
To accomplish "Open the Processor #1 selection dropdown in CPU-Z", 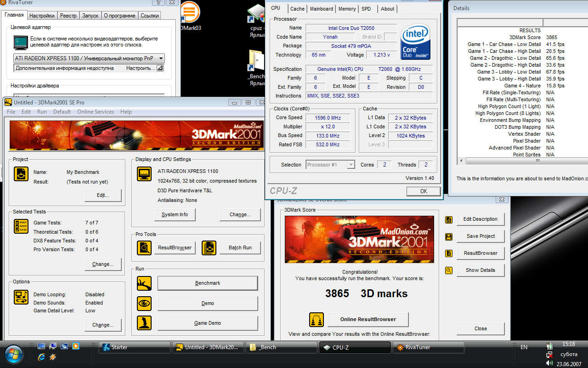I will point(351,165).
